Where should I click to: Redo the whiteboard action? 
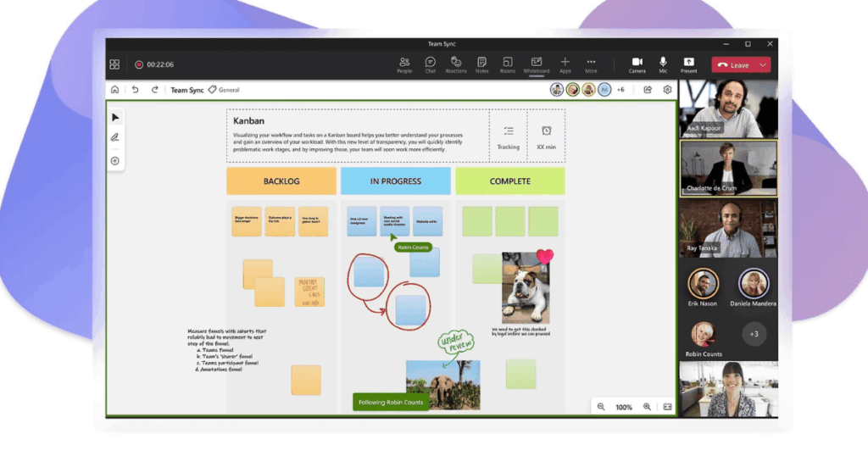point(155,90)
